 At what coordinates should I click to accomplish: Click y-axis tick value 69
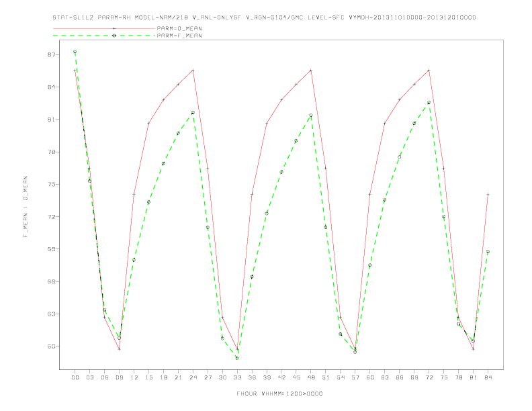51,249
